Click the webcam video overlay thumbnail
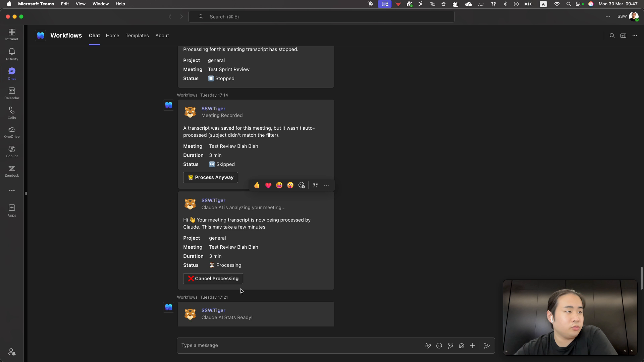Viewport: 644px width, 362px height. 570,317
